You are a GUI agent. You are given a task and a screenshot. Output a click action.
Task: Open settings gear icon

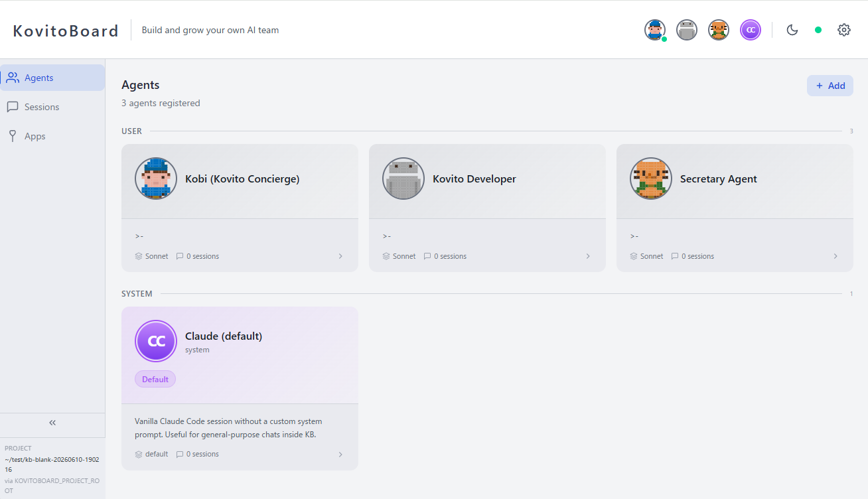pyautogui.click(x=844, y=30)
